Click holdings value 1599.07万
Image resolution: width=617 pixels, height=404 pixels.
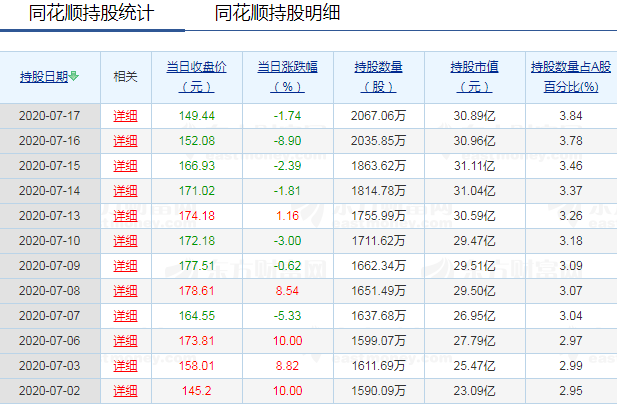click(x=378, y=341)
